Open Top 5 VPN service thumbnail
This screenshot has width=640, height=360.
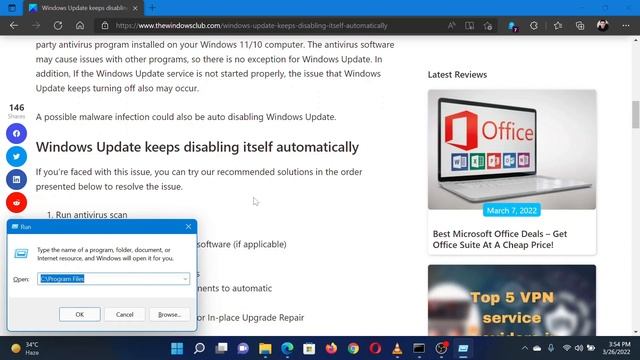512,300
